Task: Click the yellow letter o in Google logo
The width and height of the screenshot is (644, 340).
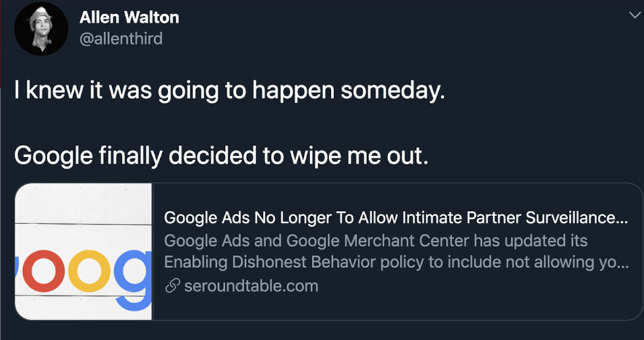Action: coord(89,270)
